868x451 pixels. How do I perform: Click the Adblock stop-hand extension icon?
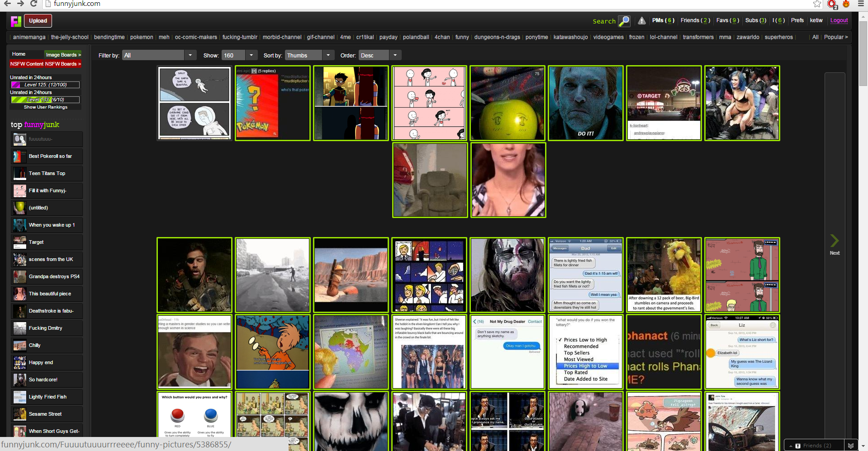831,4
